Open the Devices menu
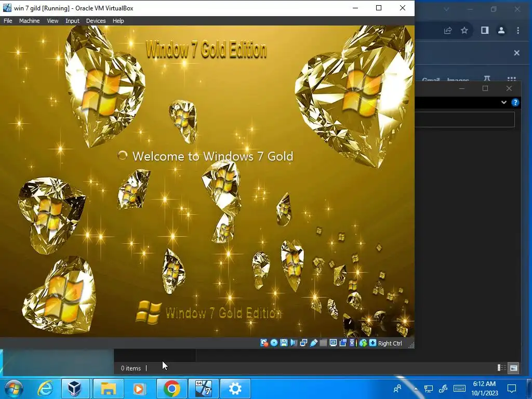The width and height of the screenshot is (532, 399). (x=96, y=21)
